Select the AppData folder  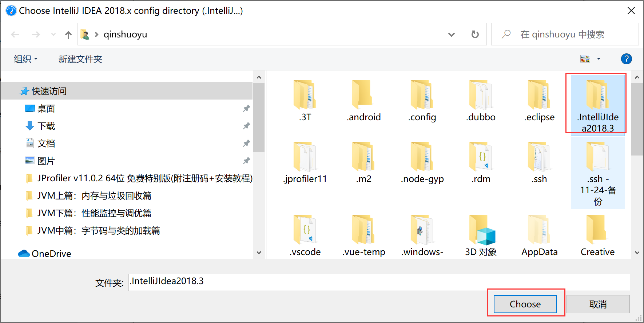pyautogui.click(x=539, y=235)
